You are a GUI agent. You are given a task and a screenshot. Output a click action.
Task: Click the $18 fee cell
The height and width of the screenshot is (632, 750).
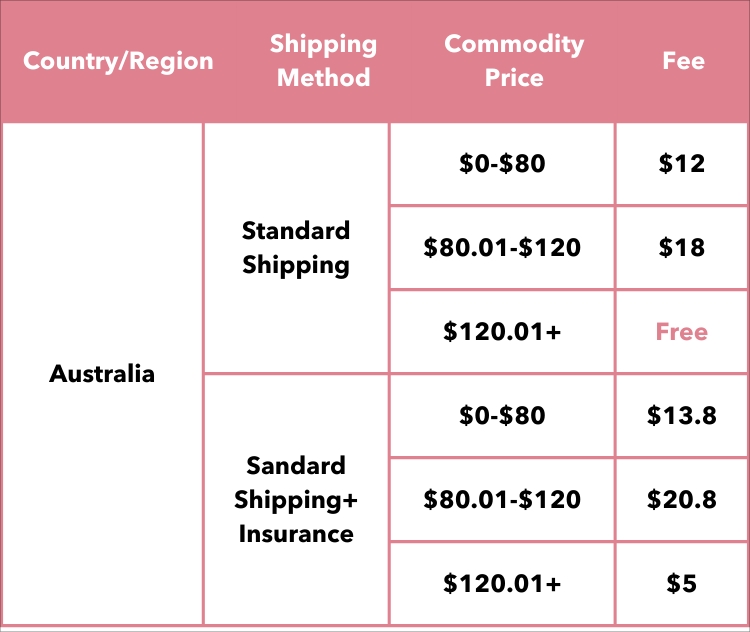coord(682,248)
